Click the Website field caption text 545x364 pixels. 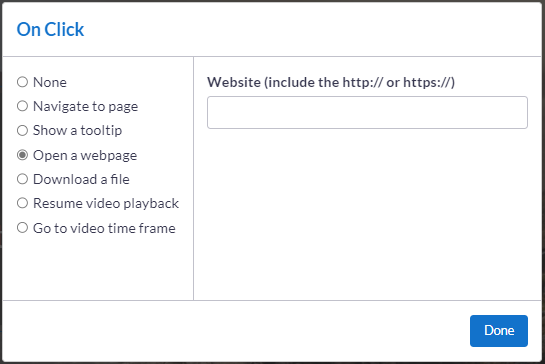(x=331, y=82)
